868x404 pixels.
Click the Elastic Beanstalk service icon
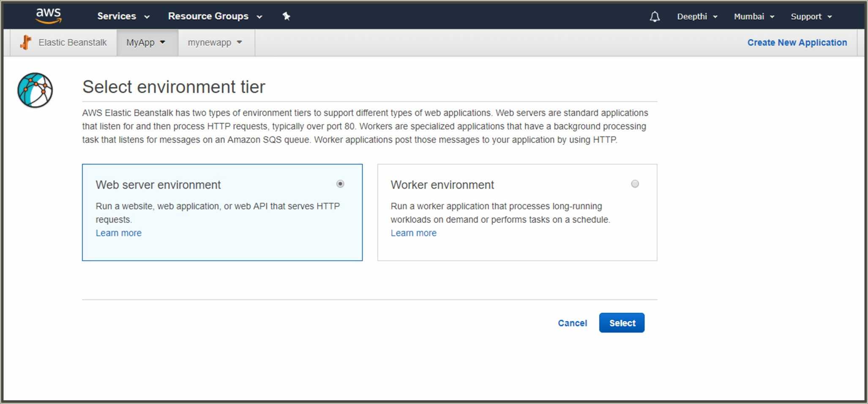click(26, 42)
